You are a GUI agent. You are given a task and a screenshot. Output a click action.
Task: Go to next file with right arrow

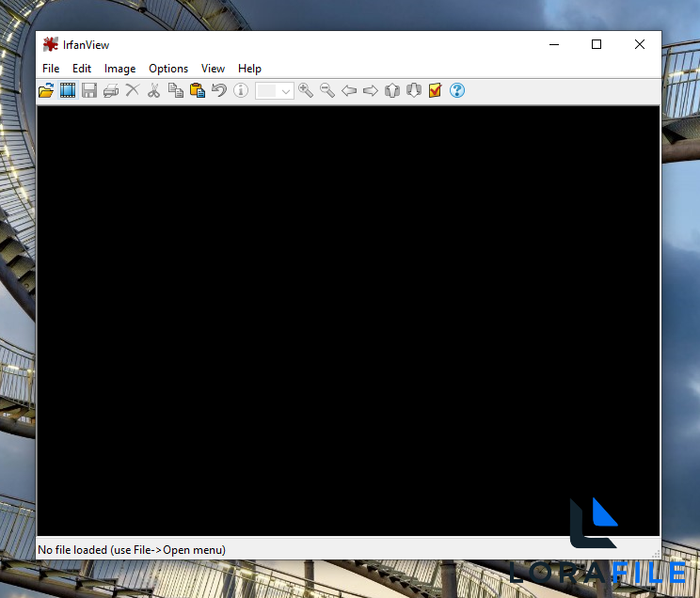(x=371, y=91)
